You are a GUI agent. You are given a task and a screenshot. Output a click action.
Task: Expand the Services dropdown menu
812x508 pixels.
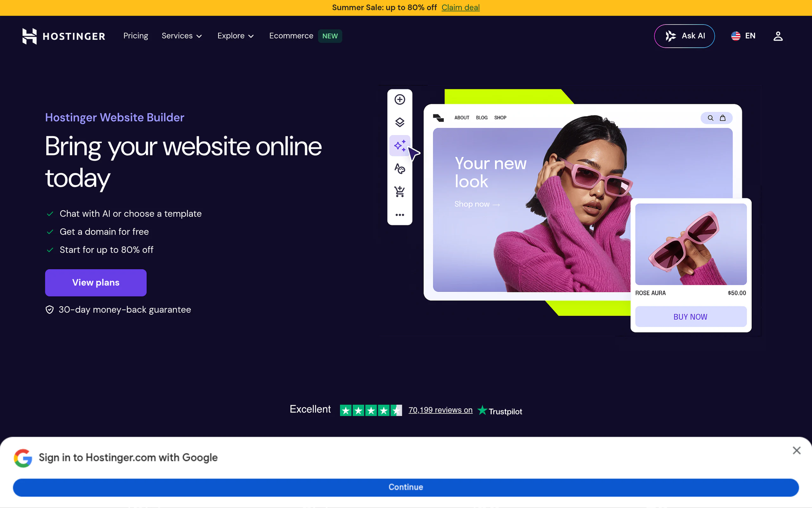181,36
